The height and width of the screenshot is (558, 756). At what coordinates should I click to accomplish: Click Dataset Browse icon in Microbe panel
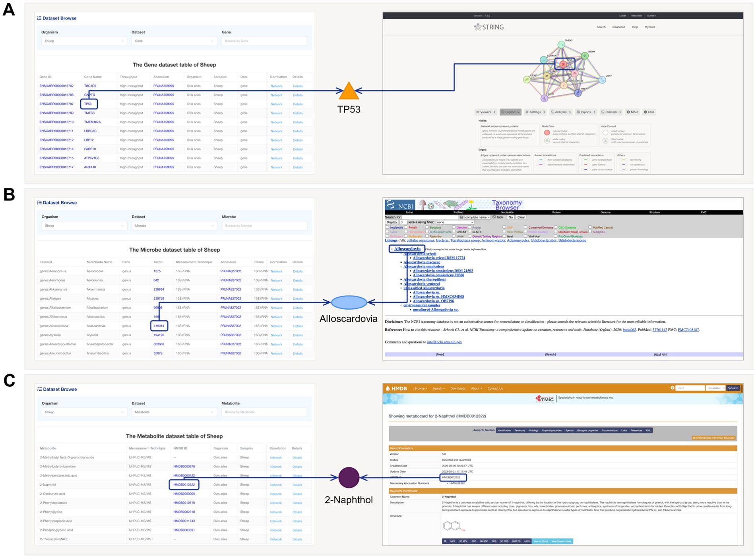(x=39, y=203)
